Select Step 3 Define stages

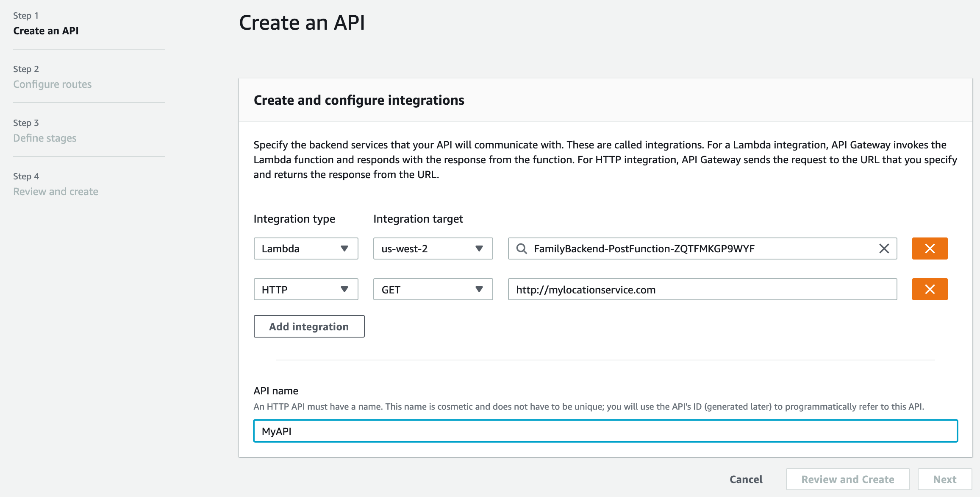[44, 138]
